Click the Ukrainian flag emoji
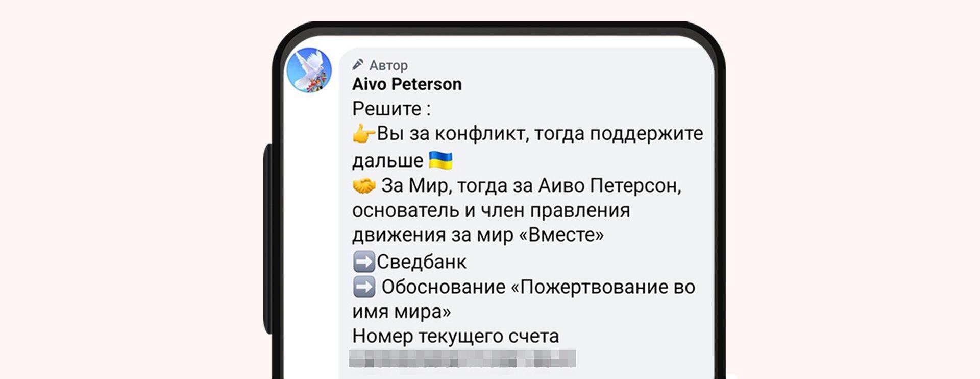Screen dimensions: 980x379 [x=440, y=160]
